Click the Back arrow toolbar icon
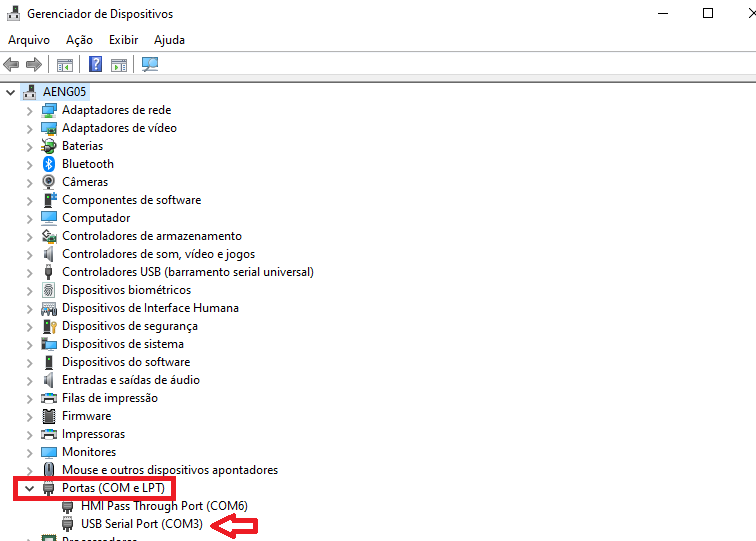Image resolution: width=756 pixels, height=541 pixels. tap(12, 65)
